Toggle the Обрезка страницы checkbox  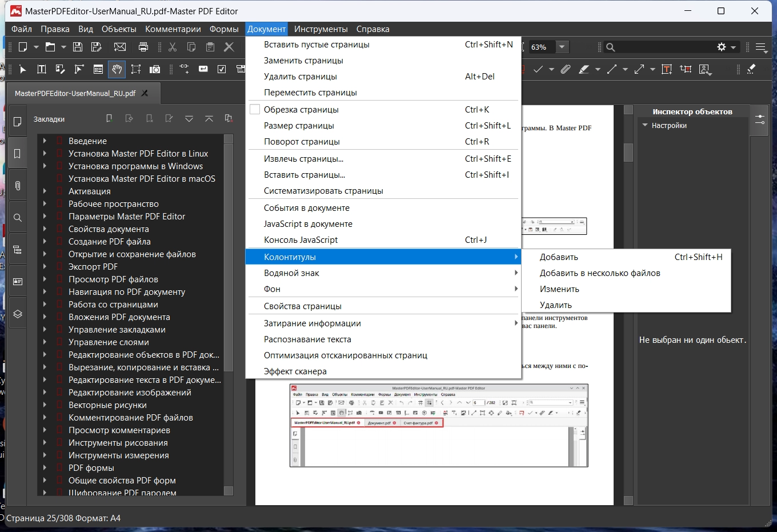255,110
